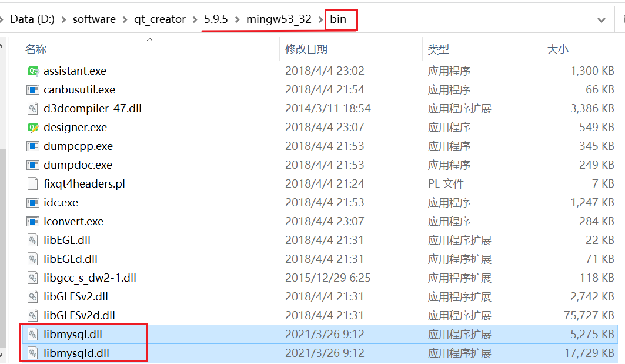This screenshot has height=364, width=625.
Task: Go to Data (D:) via breadcrumb
Action: tap(32, 19)
